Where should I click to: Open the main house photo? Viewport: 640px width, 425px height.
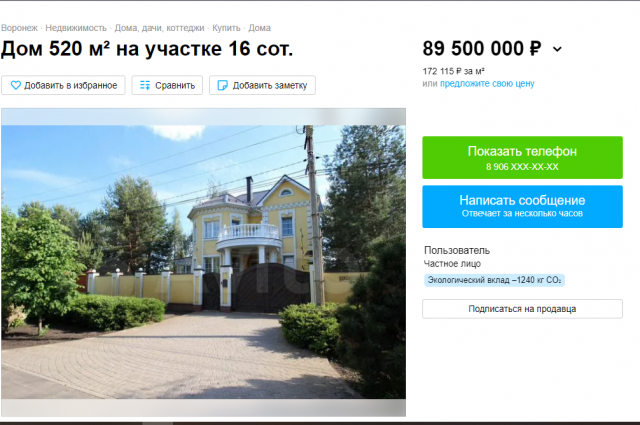click(203, 262)
